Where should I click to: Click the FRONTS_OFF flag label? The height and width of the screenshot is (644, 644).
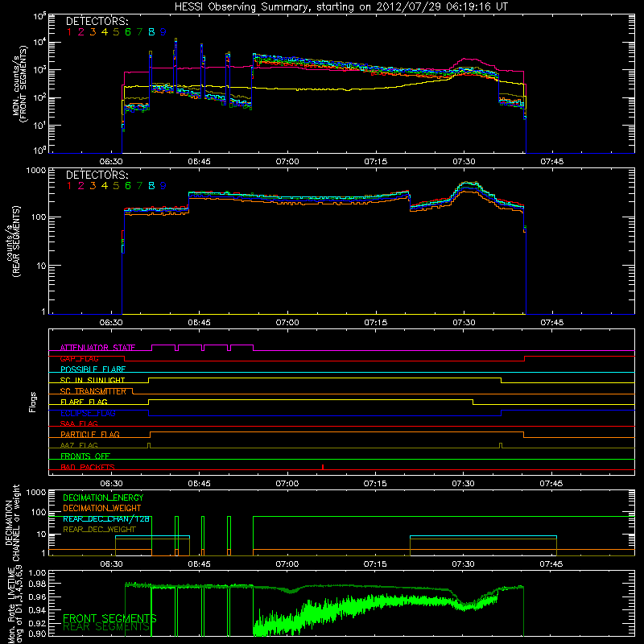tap(85, 456)
